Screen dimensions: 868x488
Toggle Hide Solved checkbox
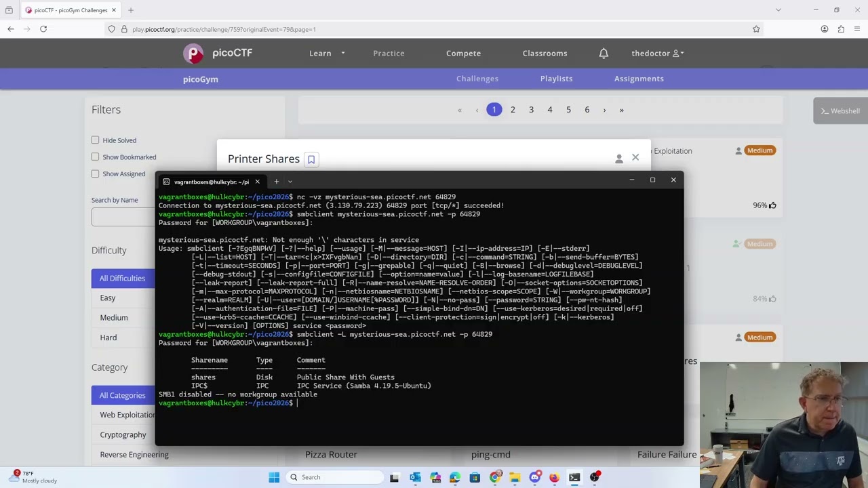(x=95, y=140)
